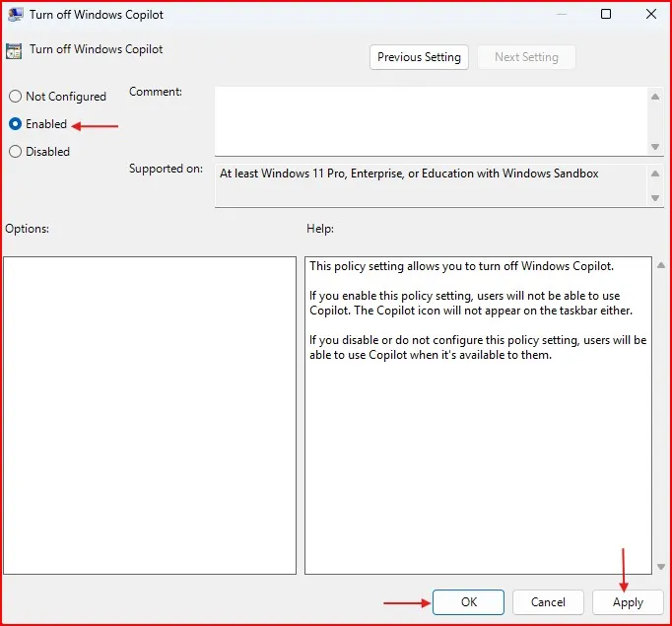The width and height of the screenshot is (672, 626).
Task: Click Supported on box scroll up arrow
Action: pyautogui.click(x=655, y=174)
